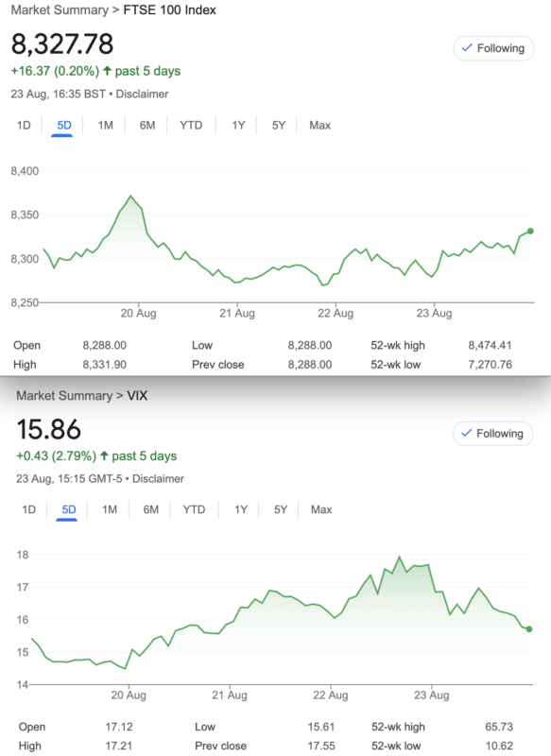The height and width of the screenshot is (756, 551).
Task: Select the 1Y tab on the VIX chart
Action: click(x=241, y=509)
